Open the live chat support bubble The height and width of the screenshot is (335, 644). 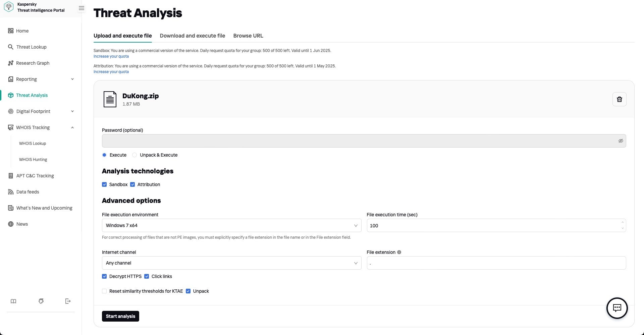point(617,308)
